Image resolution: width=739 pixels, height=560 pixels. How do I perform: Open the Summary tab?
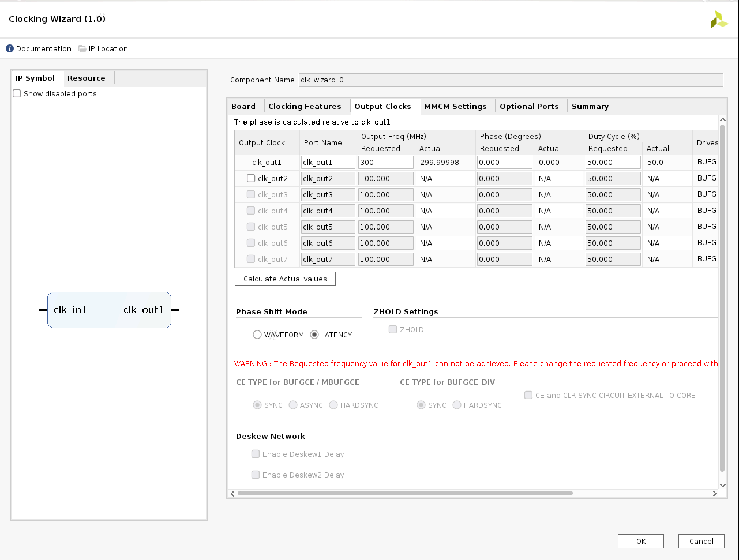(590, 107)
